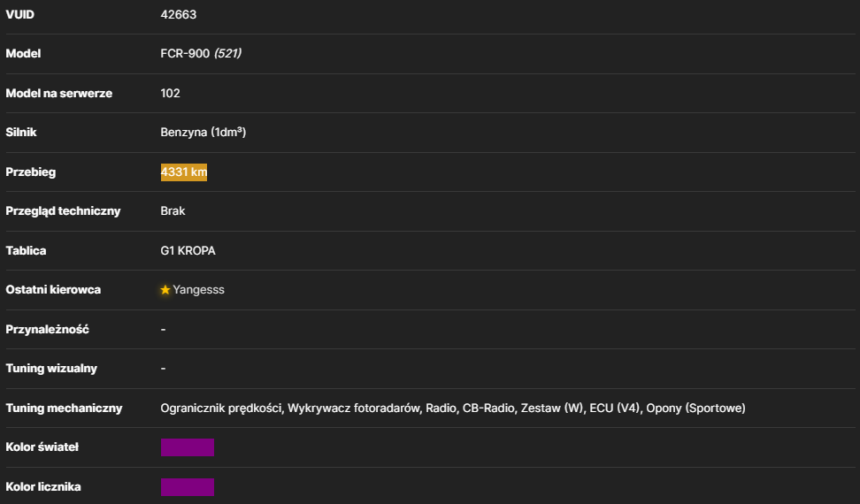
Task: Click the Tuning wizualny label
Action: tap(51, 368)
